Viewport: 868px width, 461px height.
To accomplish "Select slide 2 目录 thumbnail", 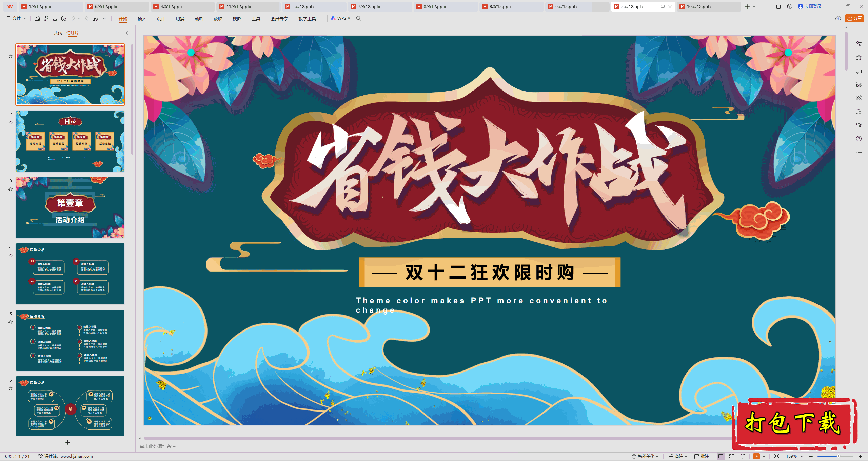I will [70, 141].
